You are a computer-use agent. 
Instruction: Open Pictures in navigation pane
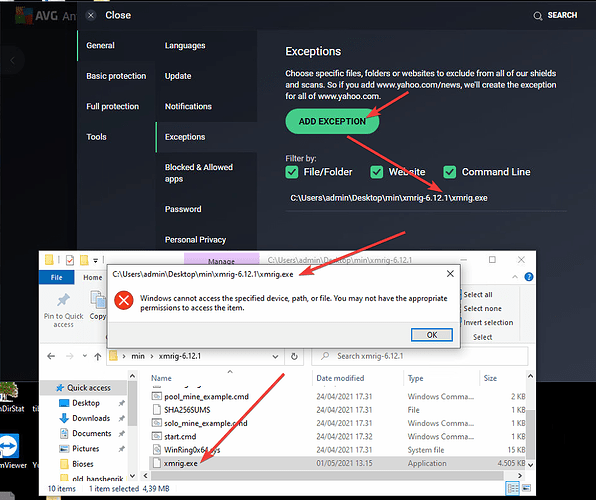coord(86,449)
